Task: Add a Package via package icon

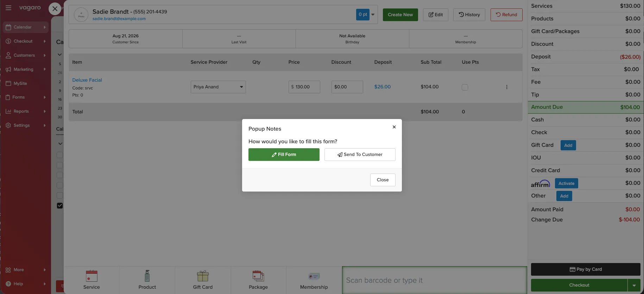Action: 258,276
